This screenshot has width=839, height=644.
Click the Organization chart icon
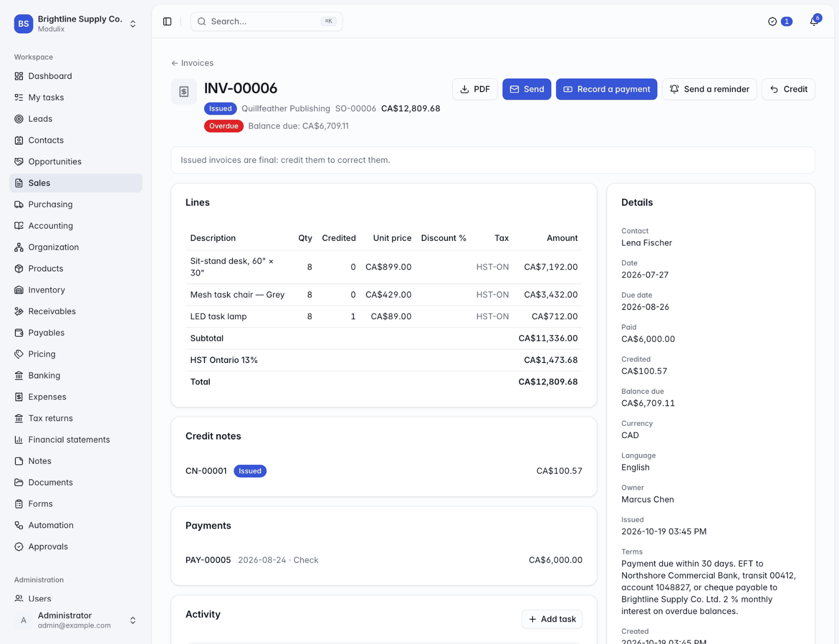point(19,247)
